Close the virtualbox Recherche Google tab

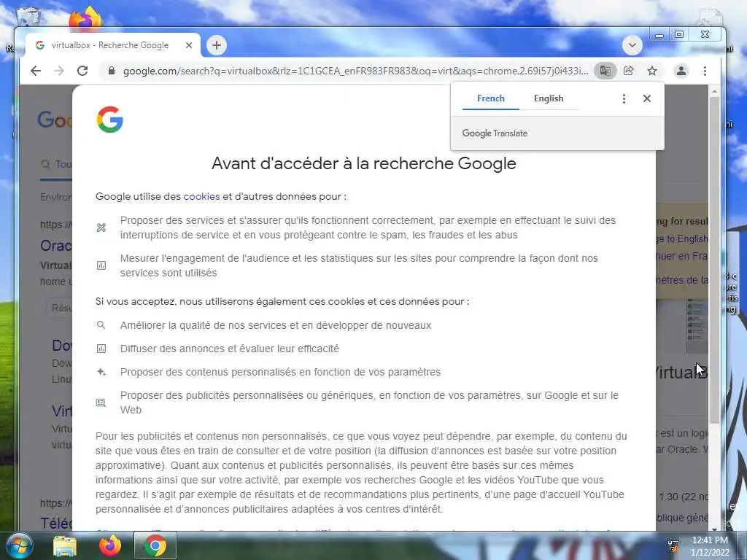click(189, 45)
